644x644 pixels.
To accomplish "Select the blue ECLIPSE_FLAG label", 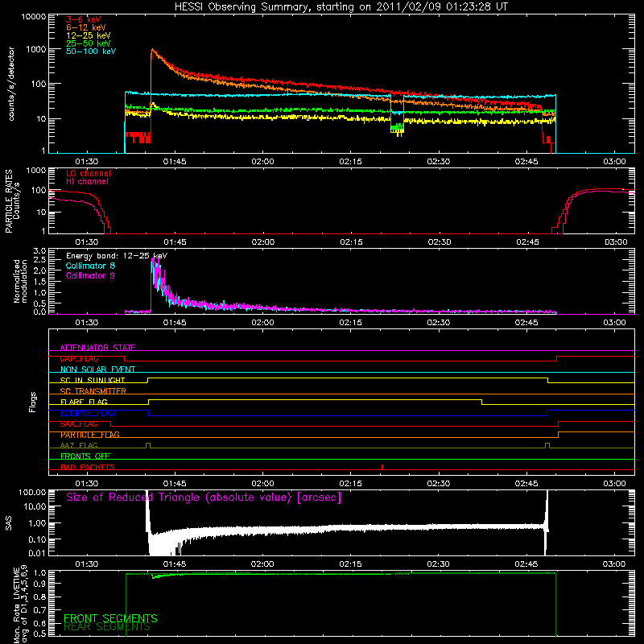I will point(88,413).
